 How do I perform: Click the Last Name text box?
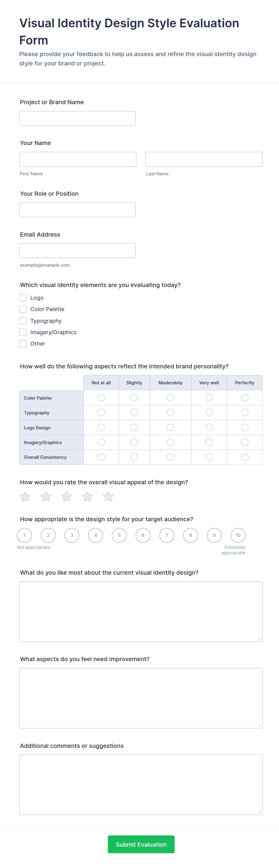(204, 159)
